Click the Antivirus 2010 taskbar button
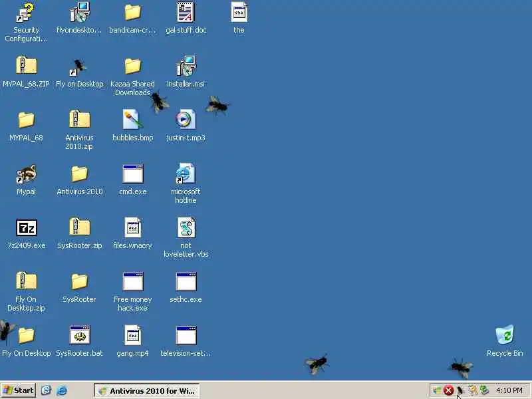532x399 pixels. (146, 390)
